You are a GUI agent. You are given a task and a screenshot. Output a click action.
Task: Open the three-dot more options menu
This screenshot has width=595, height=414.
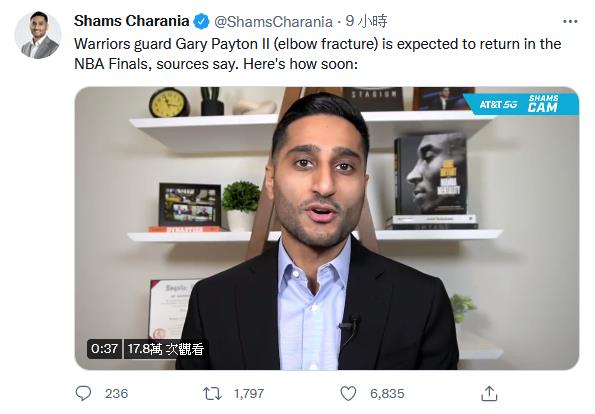click(570, 22)
